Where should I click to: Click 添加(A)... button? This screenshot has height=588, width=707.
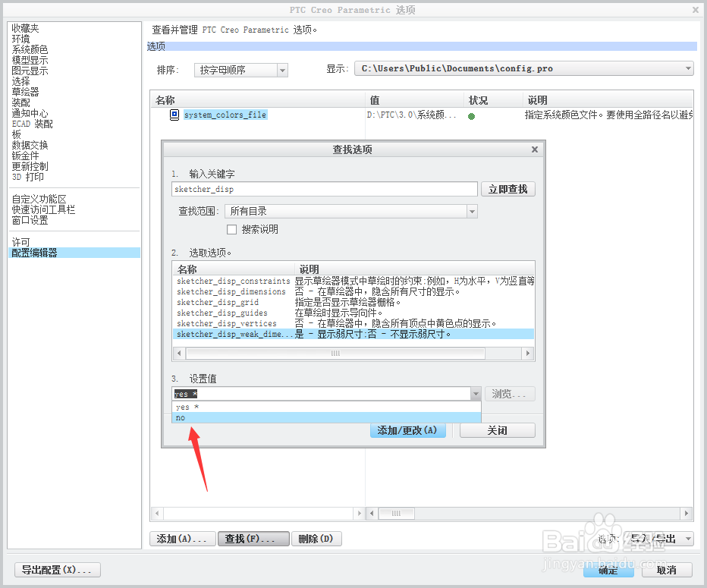tap(182, 539)
